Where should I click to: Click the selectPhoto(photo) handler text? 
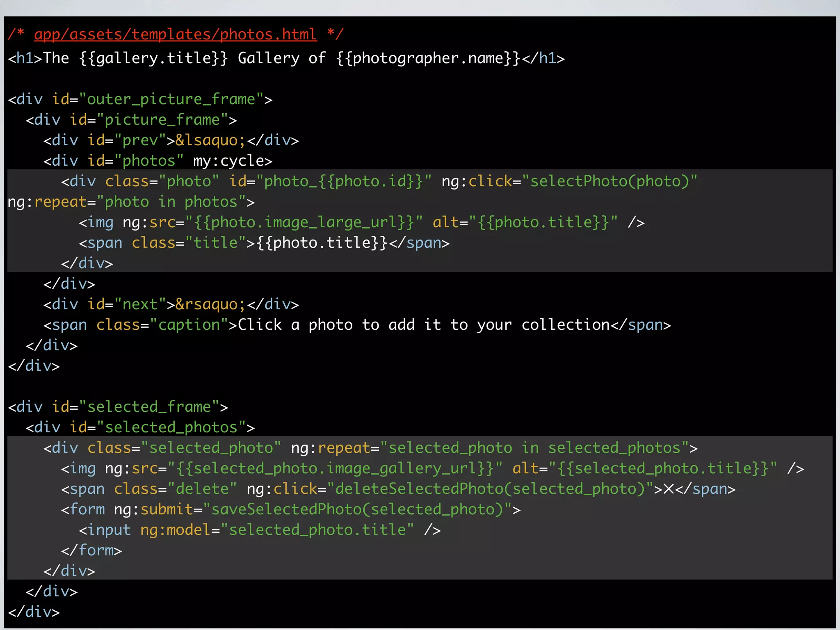[609, 181]
